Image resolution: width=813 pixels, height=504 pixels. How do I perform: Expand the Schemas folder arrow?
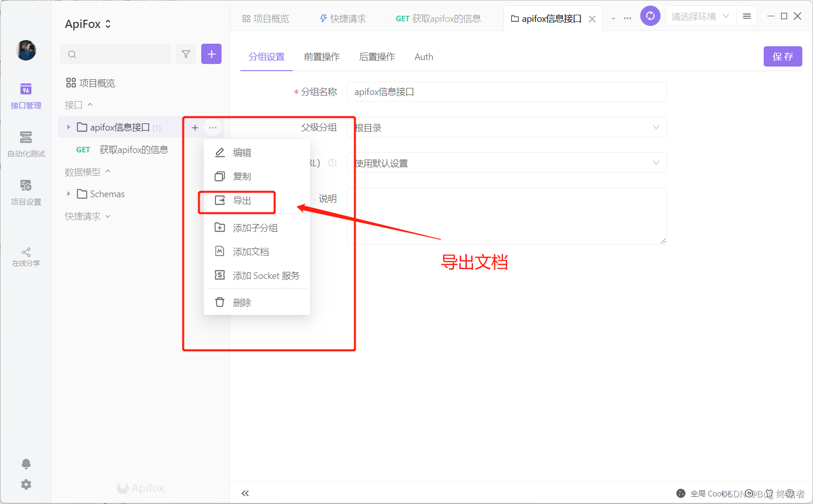(x=69, y=194)
